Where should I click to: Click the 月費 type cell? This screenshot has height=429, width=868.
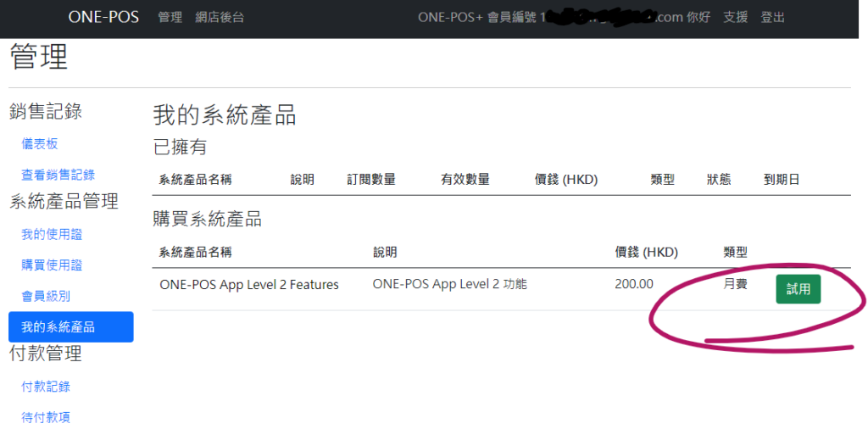tap(735, 284)
